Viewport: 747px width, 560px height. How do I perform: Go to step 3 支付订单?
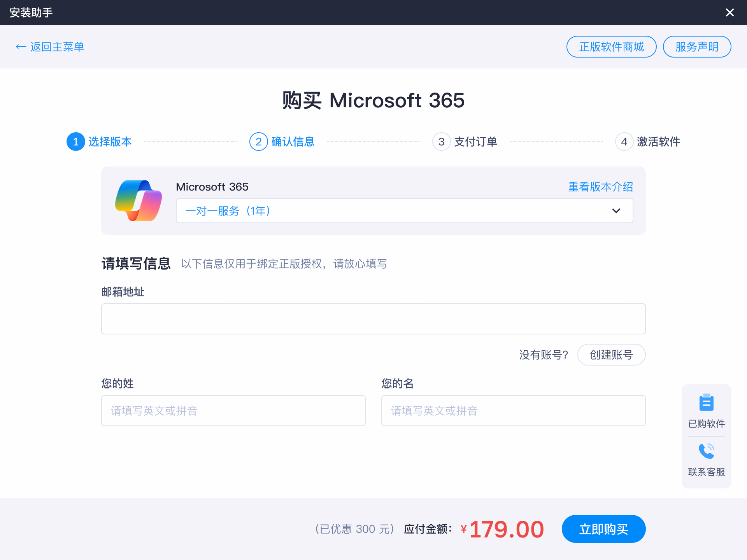(465, 142)
